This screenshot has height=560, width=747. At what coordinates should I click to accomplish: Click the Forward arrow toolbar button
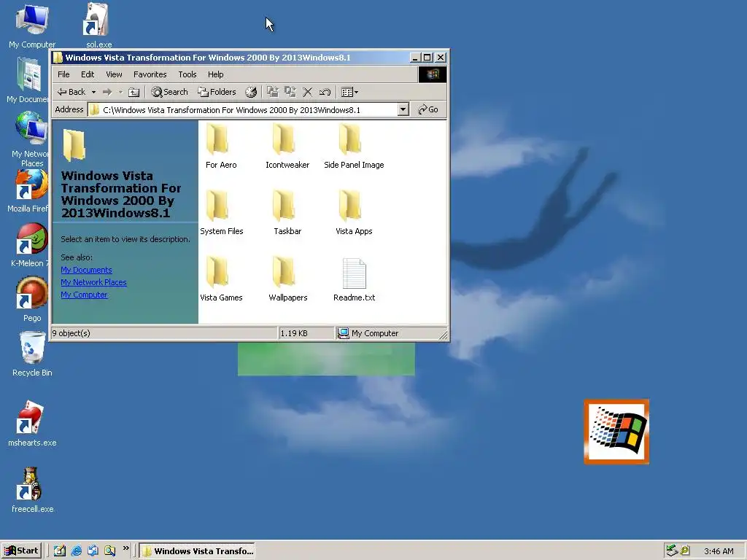click(x=107, y=92)
